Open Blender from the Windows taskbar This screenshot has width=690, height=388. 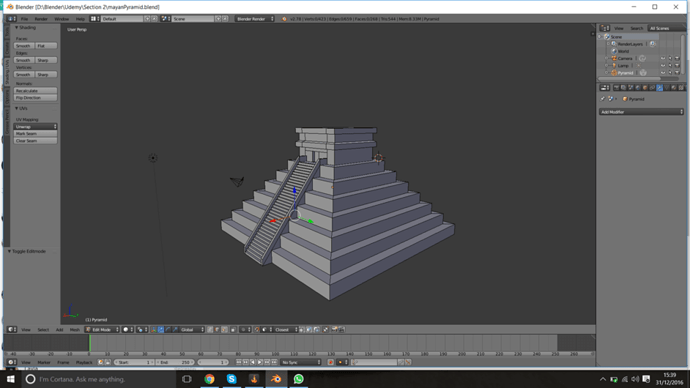[276, 379]
